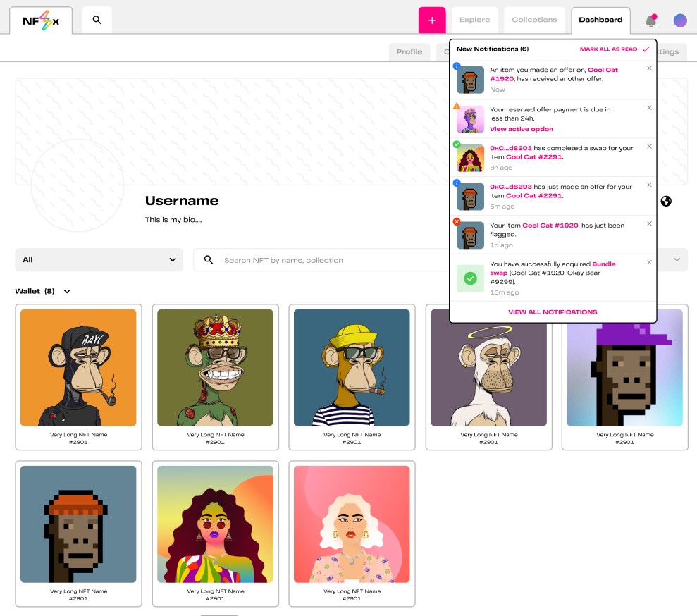Mark all notifications as read
The height and width of the screenshot is (616, 697).
coord(614,49)
